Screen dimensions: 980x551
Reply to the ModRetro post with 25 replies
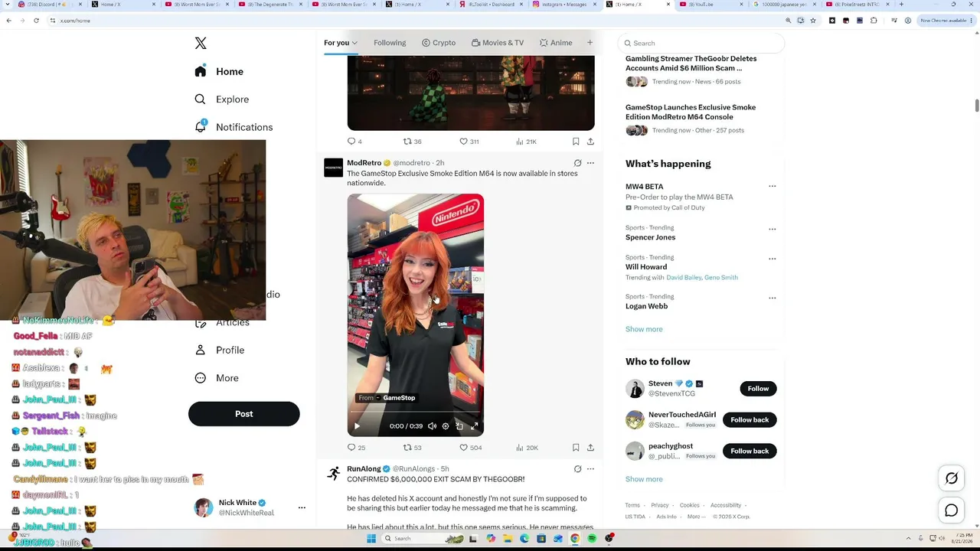click(356, 448)
